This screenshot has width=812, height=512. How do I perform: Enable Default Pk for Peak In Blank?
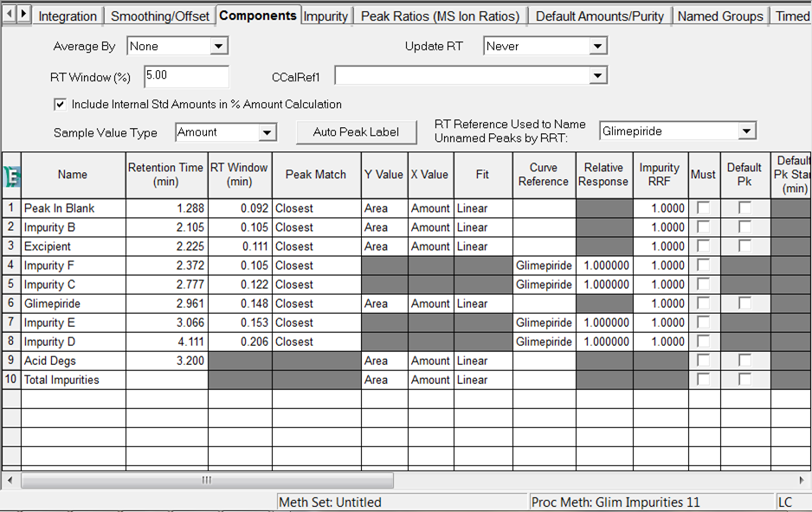click(744, 208)
